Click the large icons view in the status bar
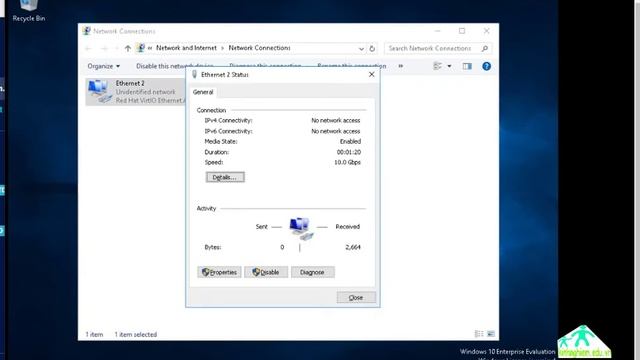The image size is (640, 360). 491,334
